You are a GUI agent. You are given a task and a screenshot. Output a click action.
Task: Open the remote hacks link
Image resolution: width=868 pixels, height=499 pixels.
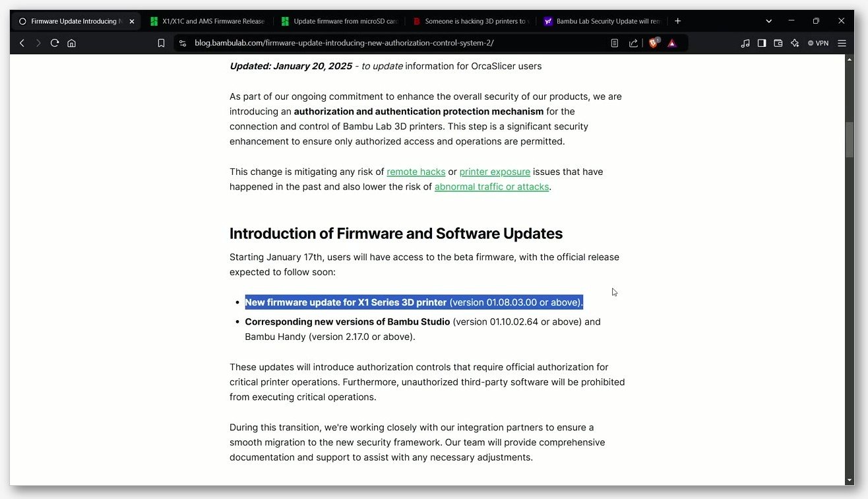coord(416,172)
